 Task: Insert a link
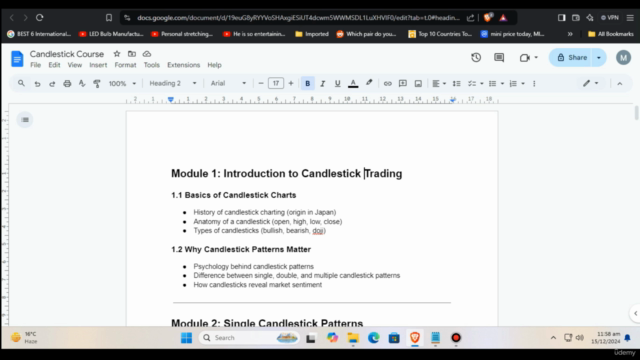pos(387,84)
